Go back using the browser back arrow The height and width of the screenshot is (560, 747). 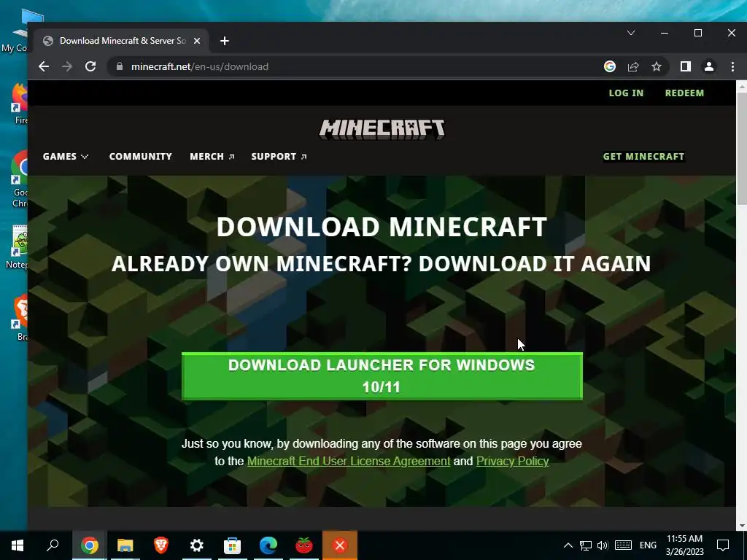(x=44, y=66)
